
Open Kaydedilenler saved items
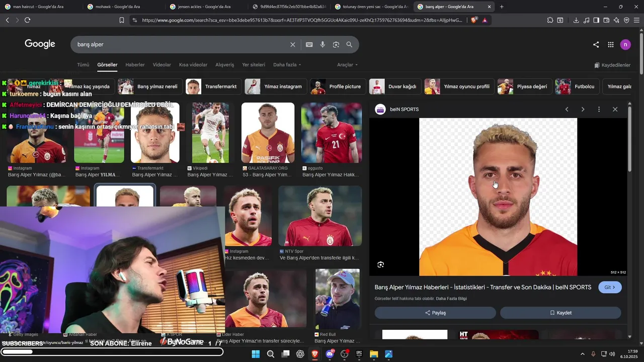(x=612, y=65)
